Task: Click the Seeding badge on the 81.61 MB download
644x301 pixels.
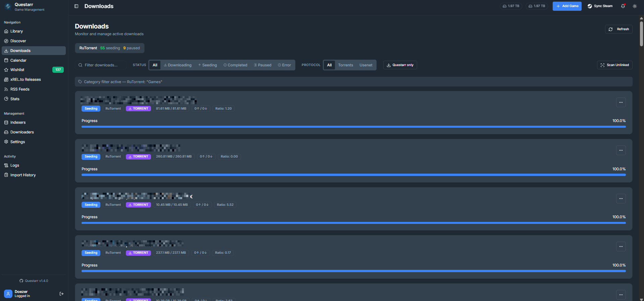Action: (91, 109)
